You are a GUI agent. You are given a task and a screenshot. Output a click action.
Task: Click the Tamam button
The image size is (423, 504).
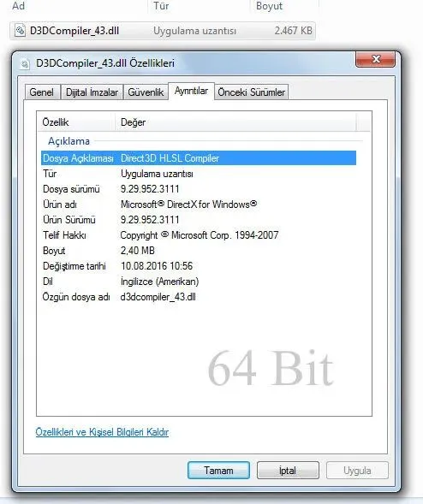tap(218, 471)
